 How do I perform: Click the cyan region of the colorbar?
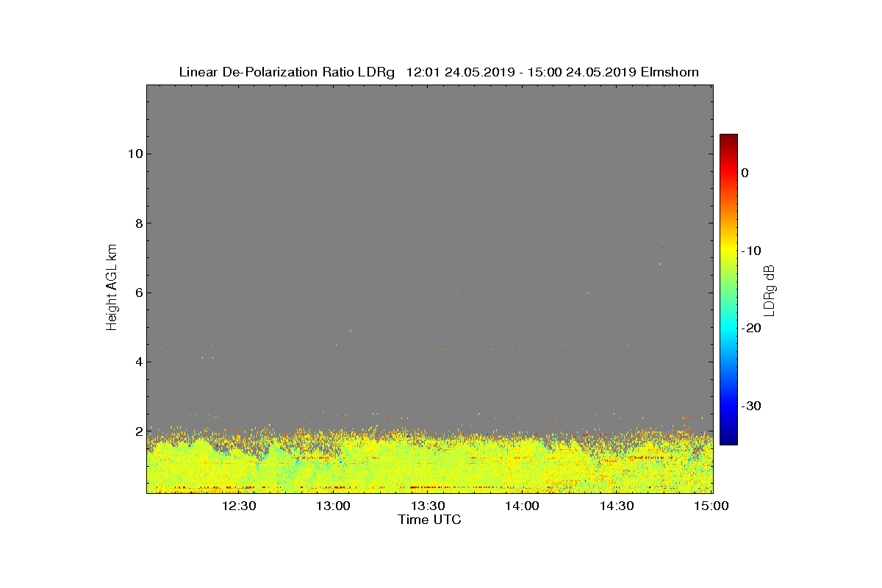point(728,328)
